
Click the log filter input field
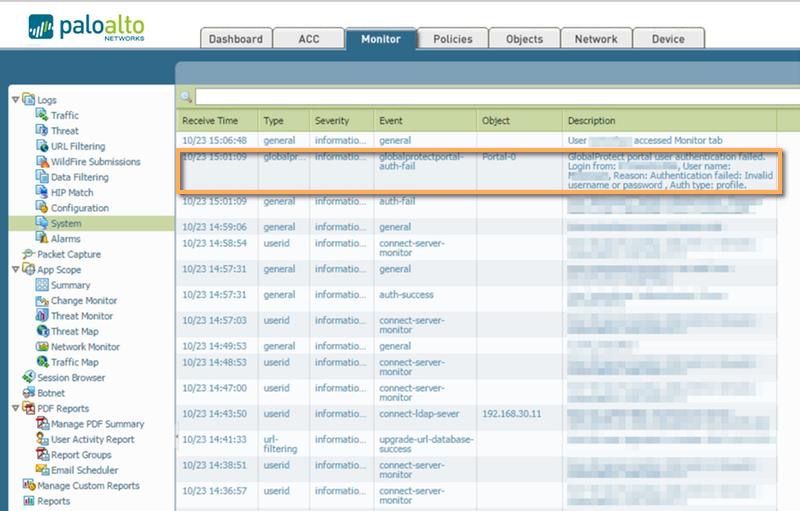click(x=497, y=96)
